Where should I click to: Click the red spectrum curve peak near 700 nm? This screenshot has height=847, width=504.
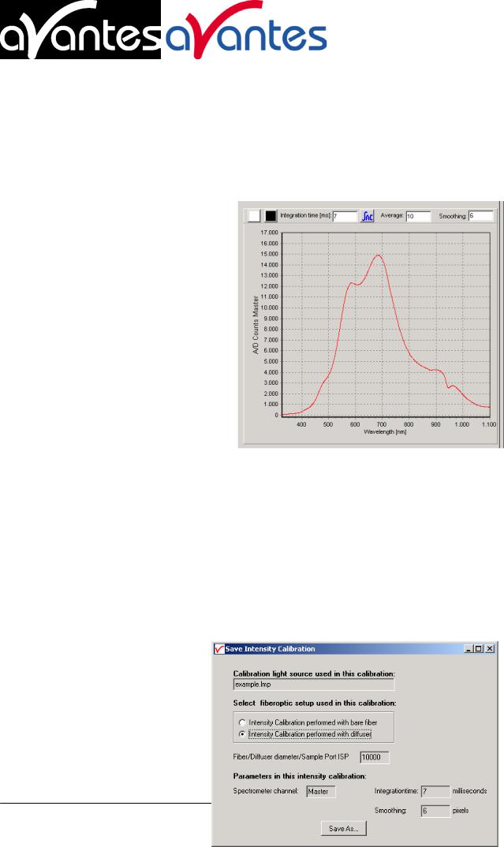coord(378,256)
